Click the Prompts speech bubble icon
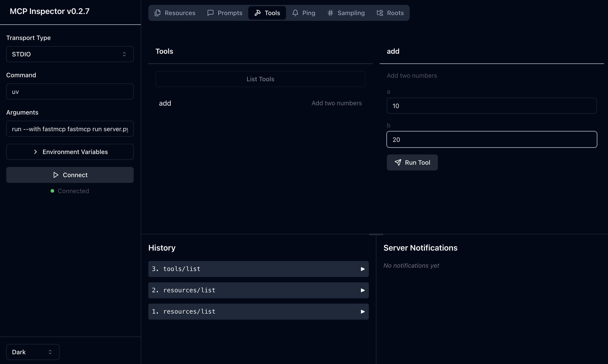Screen dimensions: 608x364 [210, 13]
